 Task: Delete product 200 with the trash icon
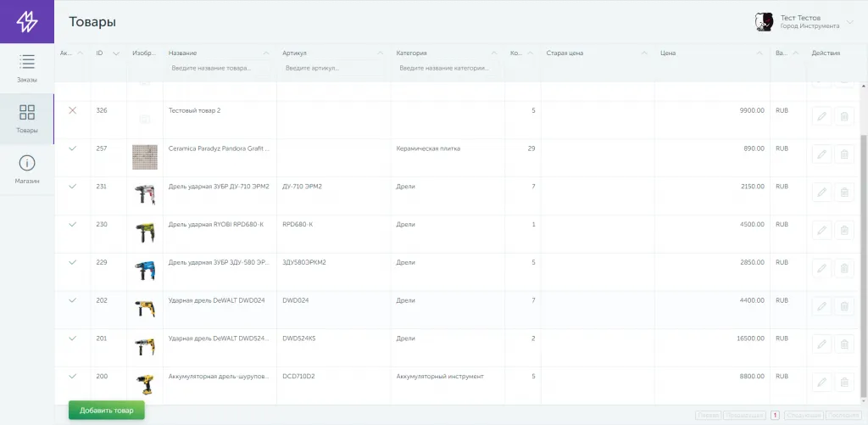844,382
